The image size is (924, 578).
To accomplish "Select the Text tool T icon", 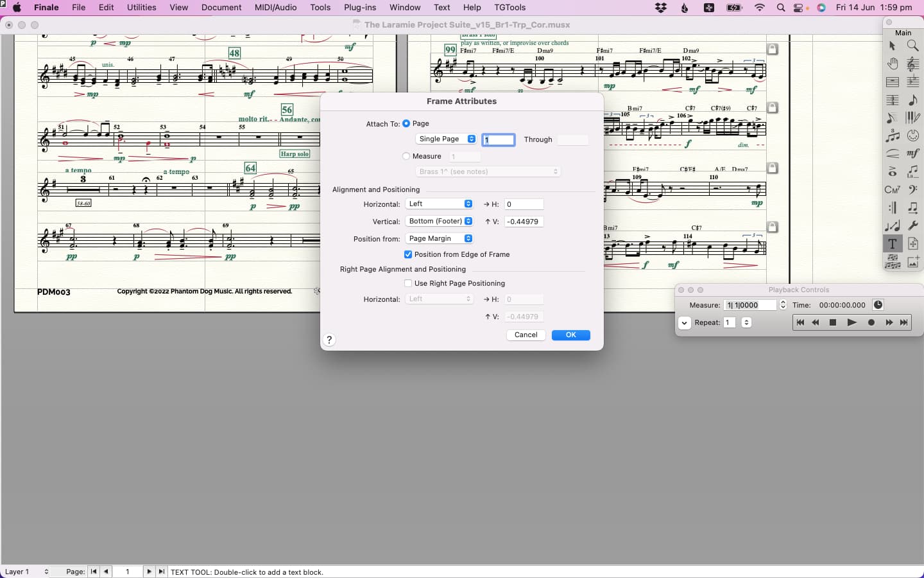I will tap(893, 243).
